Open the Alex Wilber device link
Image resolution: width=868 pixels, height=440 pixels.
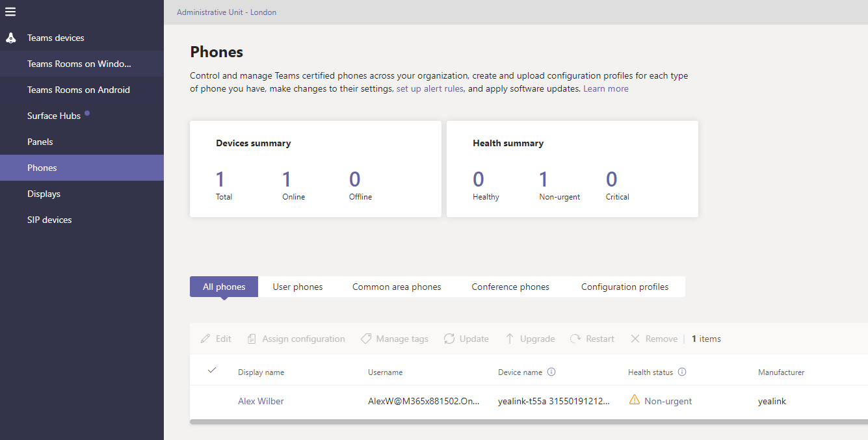261,401
